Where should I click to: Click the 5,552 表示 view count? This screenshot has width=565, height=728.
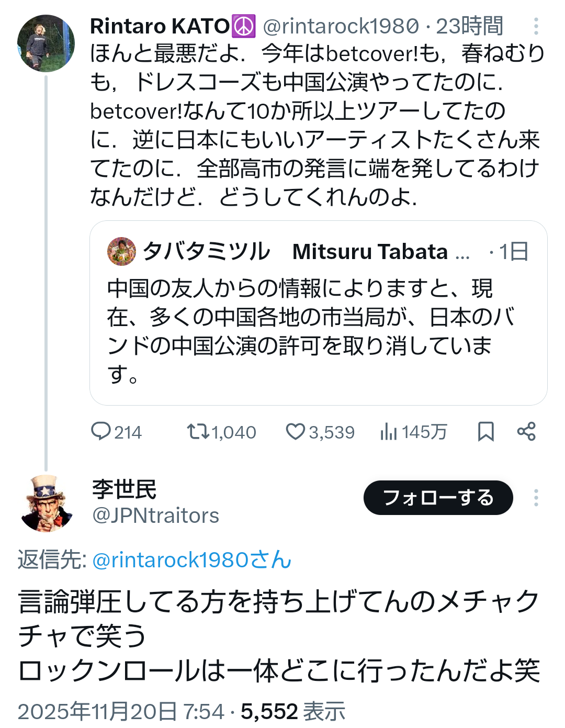pyautogui.click(x=293, y=712)
